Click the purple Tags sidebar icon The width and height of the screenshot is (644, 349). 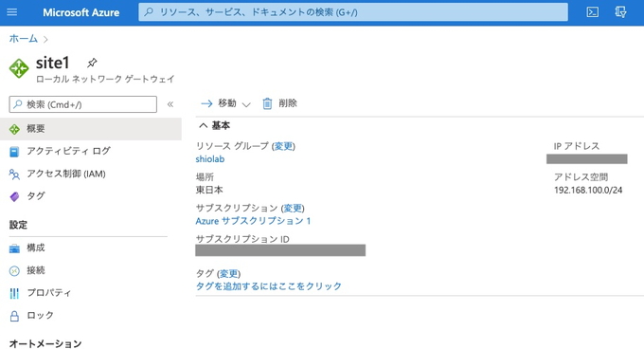coord(14,197)
